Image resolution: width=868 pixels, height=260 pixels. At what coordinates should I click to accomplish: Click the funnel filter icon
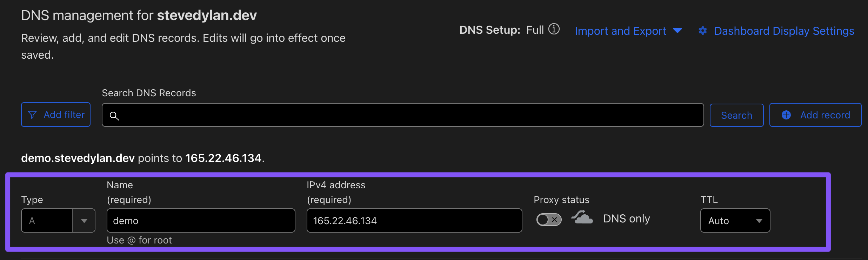pos(32,115)
